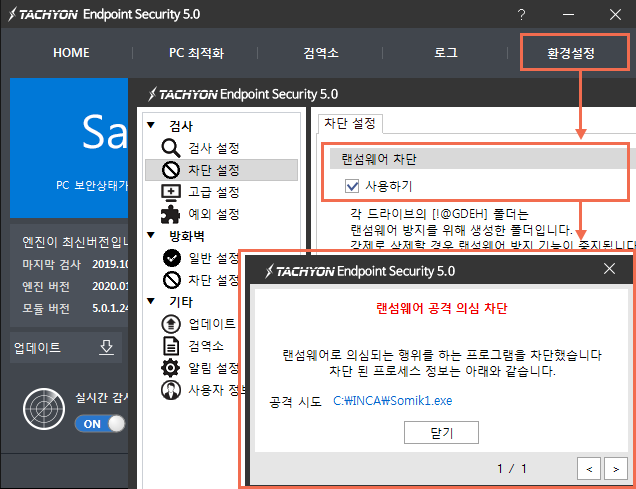The image size is (636, 489).
Task: Close the ransomware alert dialog
Action: click(x=609, y=268)
